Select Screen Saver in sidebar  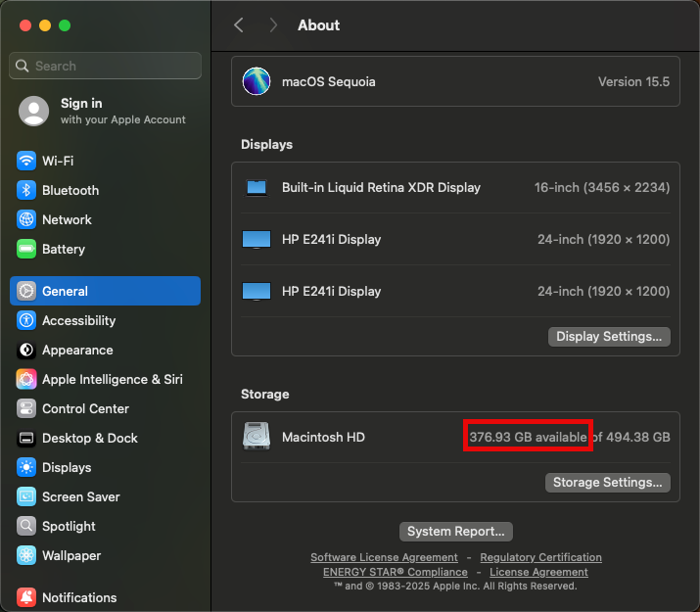[105, 496]
